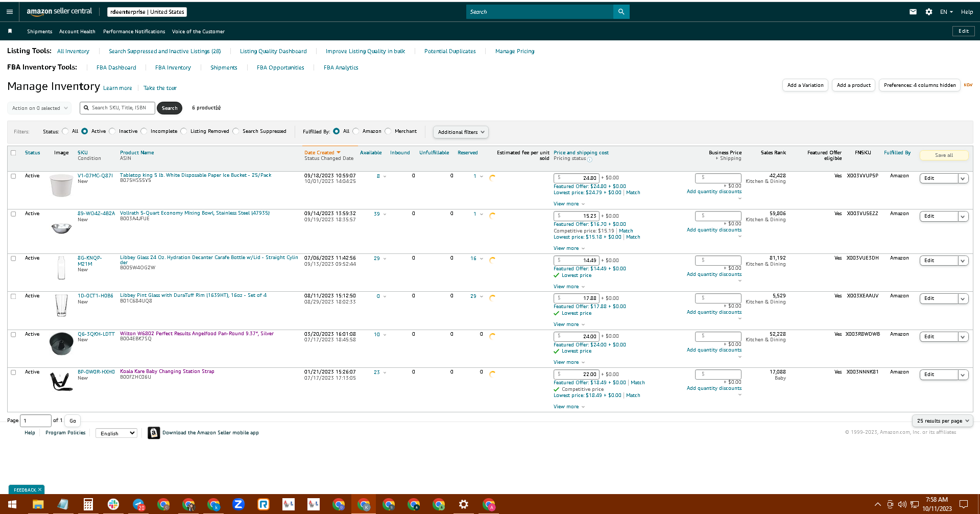Click the Pricing status info icon

[x=590, y=159]
